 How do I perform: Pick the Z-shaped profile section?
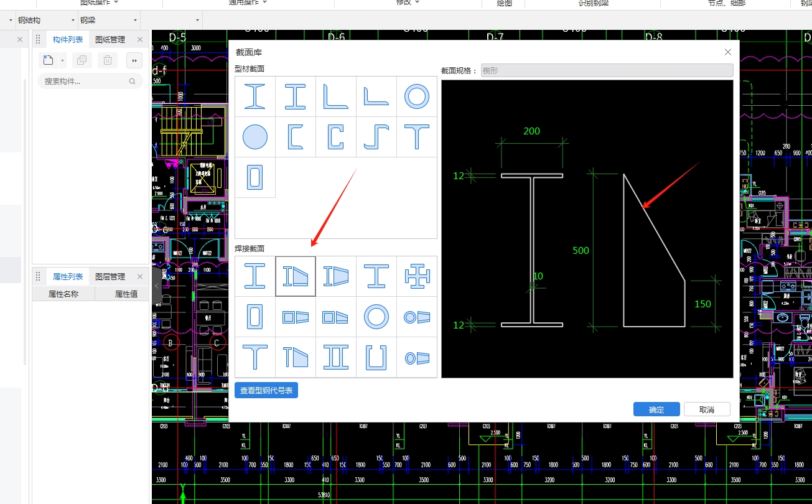click(376, 137)
